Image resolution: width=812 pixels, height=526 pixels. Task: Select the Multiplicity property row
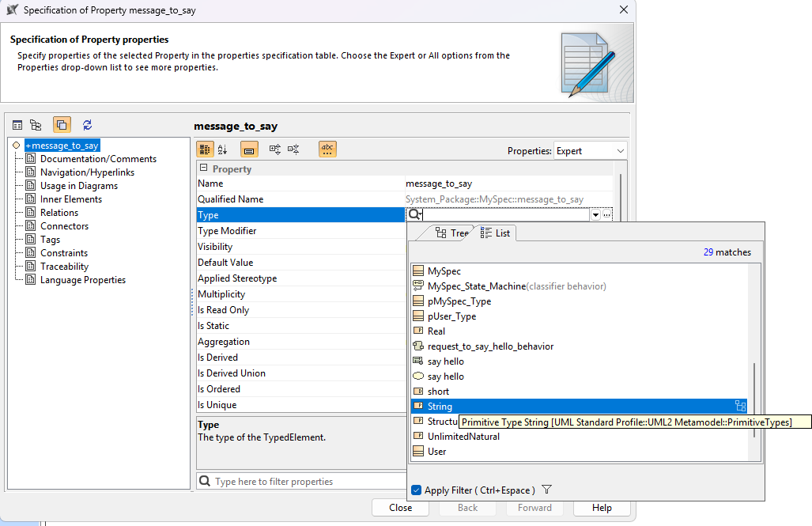(x=301, y=293)
